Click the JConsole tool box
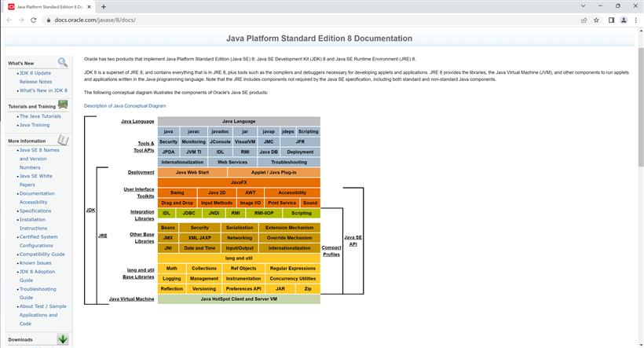Screen dimensions: 644x348 click(x=220, y=141)
